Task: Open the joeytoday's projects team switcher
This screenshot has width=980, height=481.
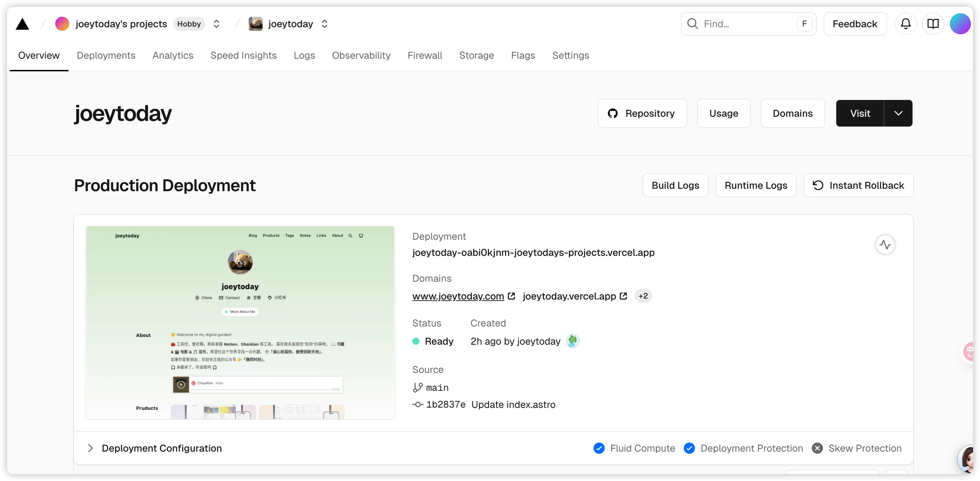Action: pos(216,24)
